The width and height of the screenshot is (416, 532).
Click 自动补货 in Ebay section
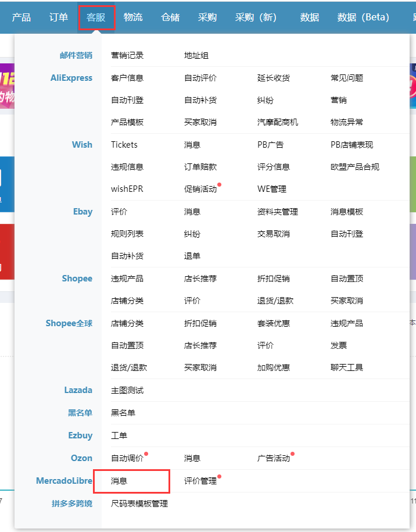(127, 256)
